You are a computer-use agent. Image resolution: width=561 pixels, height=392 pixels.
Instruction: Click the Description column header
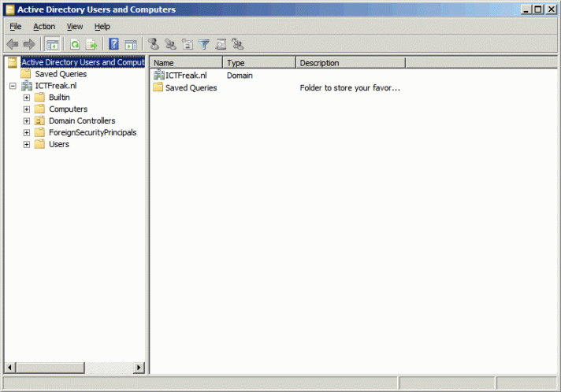pyautogui.click(x=351, y=63)
